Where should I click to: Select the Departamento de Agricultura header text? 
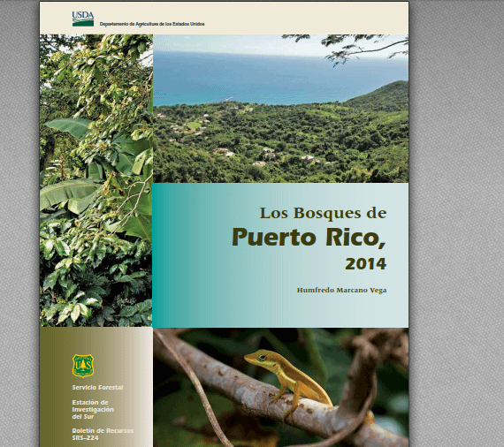point(152,24)
